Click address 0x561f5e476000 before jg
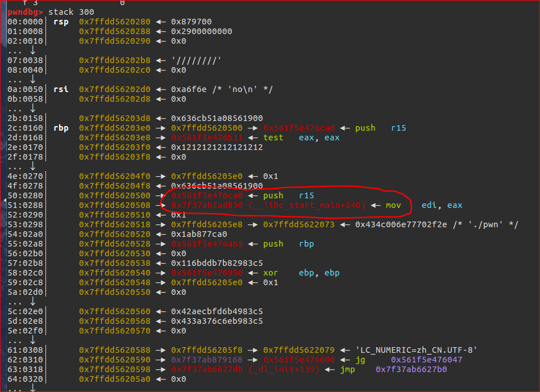540x392 pixels. 299,360
